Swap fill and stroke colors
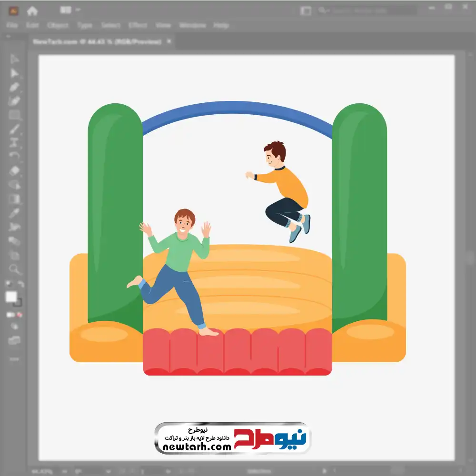The height and width of the screenshot is (476, 476). pyautogui.click(x=20, y=284)
